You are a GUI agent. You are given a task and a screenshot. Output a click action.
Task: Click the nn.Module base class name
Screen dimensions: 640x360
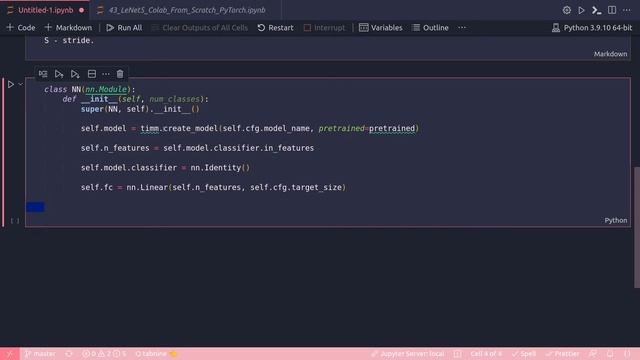tap(106, 89)
